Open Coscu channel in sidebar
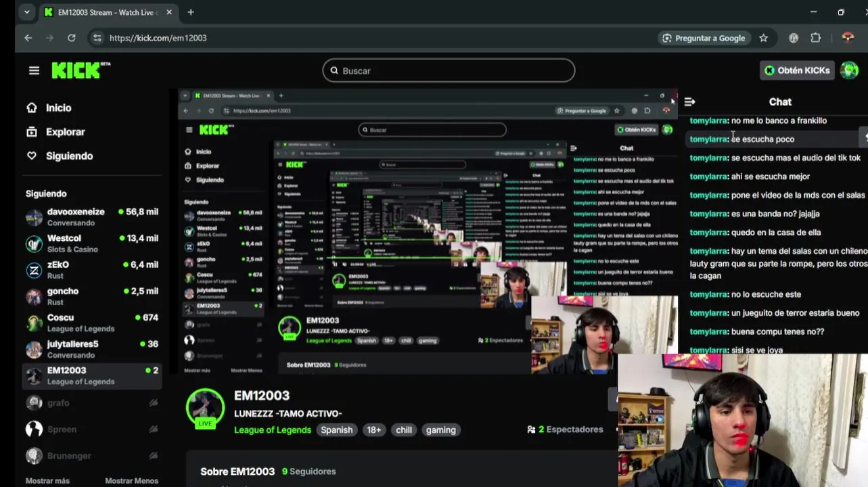Screen dimensions: 868x487 92,323
